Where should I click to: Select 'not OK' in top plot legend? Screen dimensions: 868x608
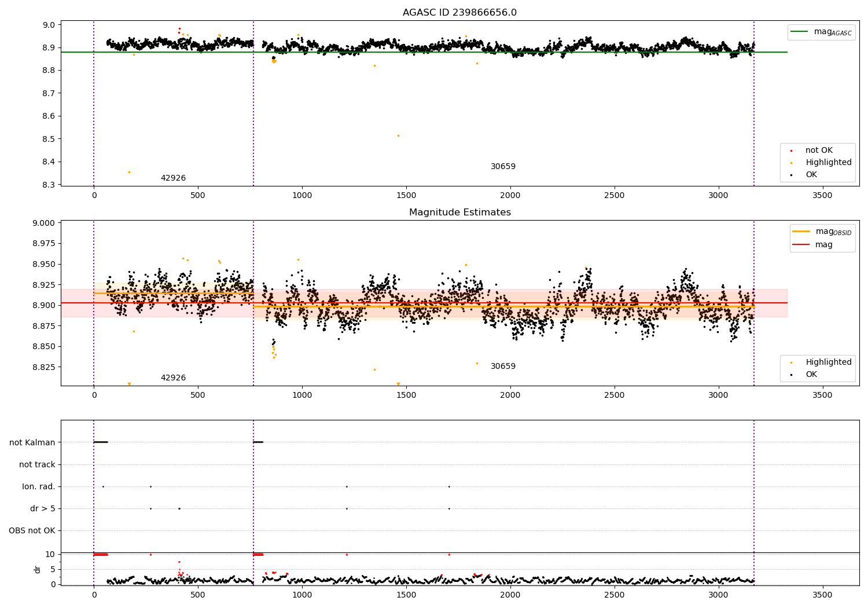tap(818, 151)
